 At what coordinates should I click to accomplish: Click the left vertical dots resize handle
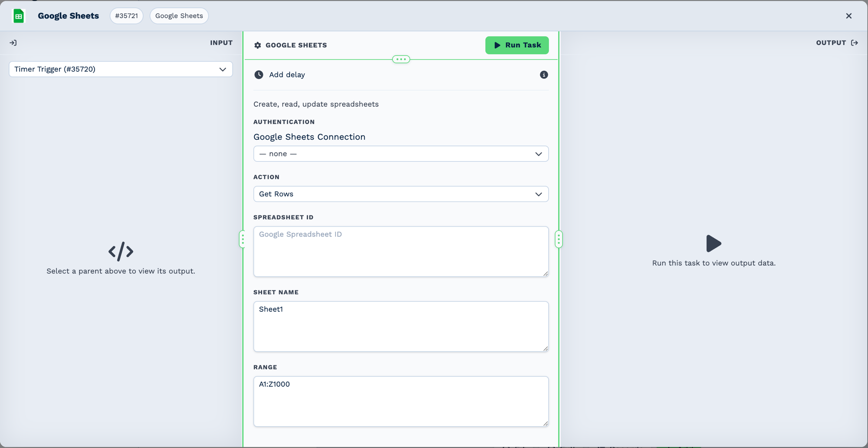coord(243,239)
